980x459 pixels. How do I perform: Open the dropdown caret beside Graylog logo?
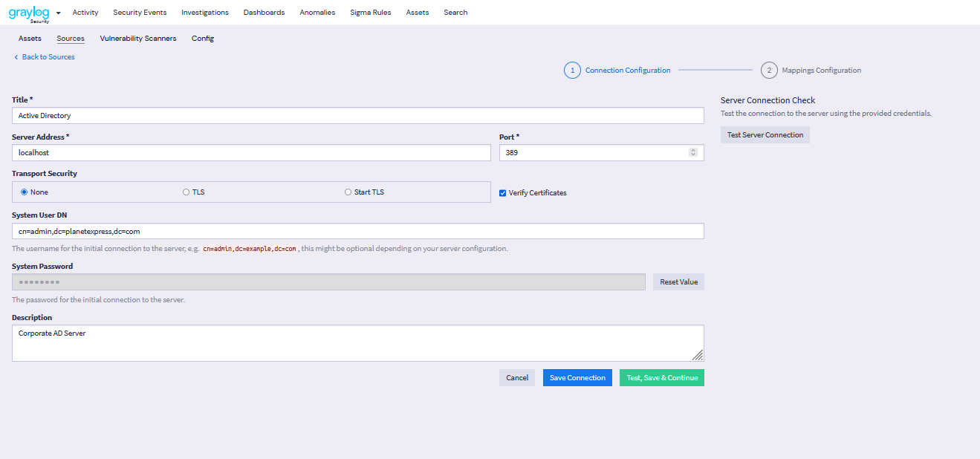[x=59, y=13]
